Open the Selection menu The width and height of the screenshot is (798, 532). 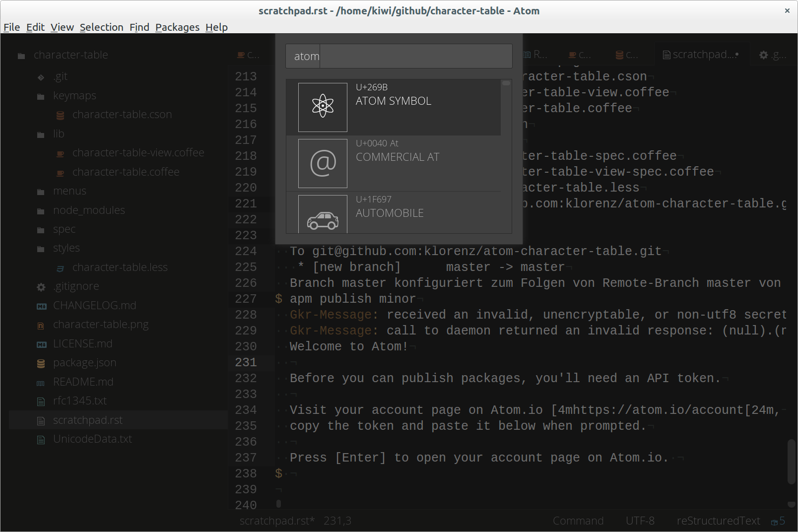(102, 27)
